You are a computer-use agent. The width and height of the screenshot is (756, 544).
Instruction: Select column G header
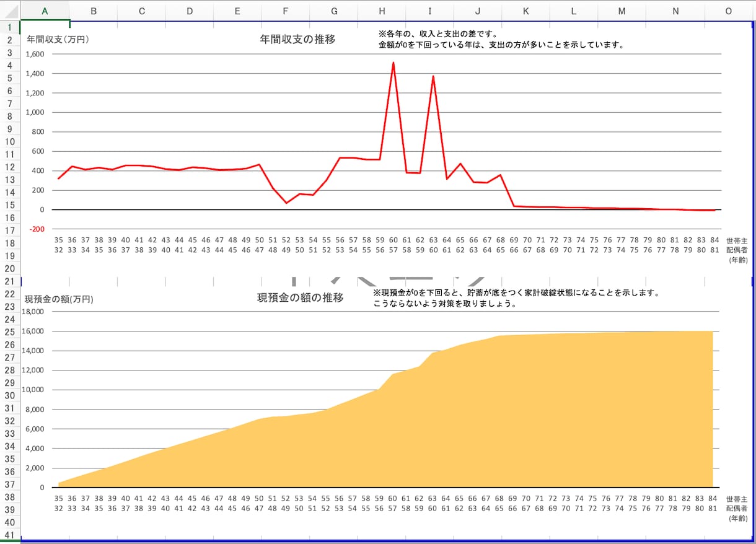click(x=334, y=11)
